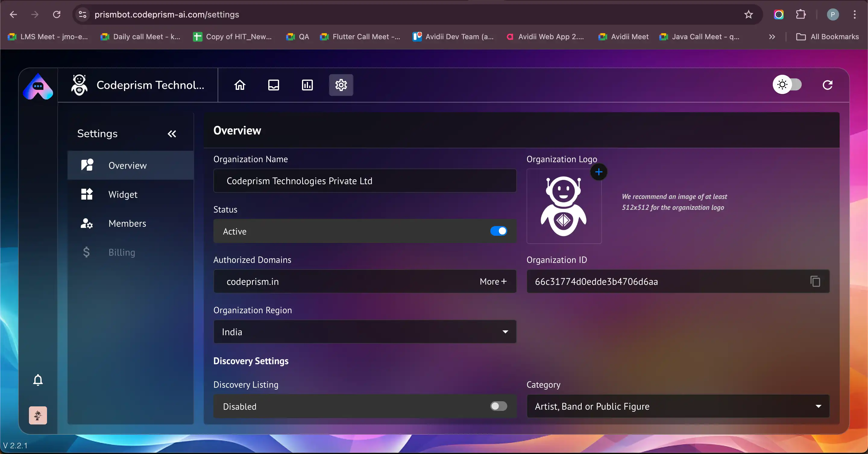Screen dimensions: 868x454
Task: Open the Category dropdown
Action: [678, 406]
